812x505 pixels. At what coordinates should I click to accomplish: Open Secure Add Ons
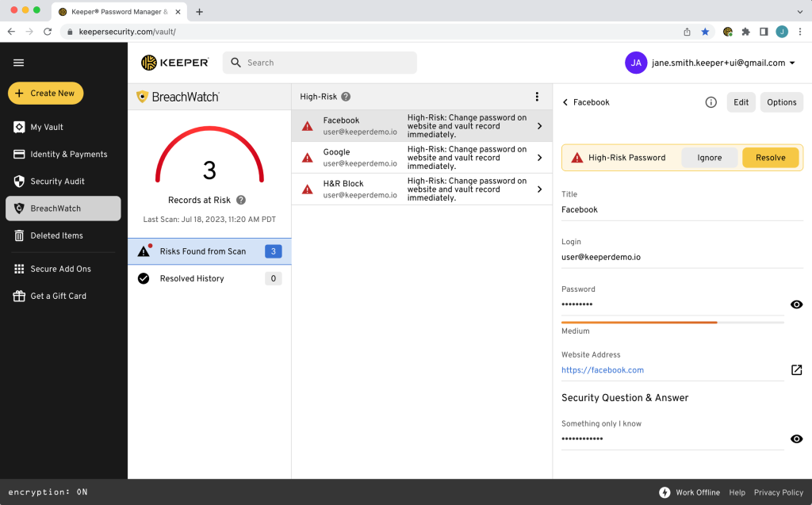63,269
